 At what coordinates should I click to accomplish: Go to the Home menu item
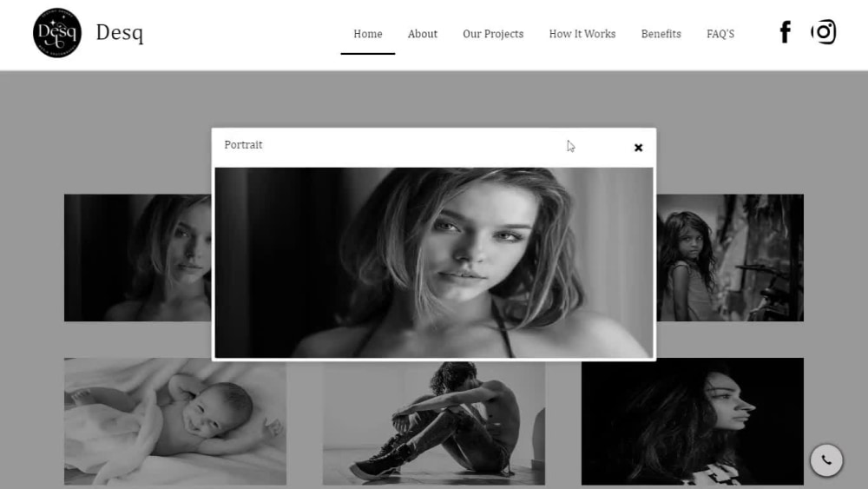[x=367, y=34]
